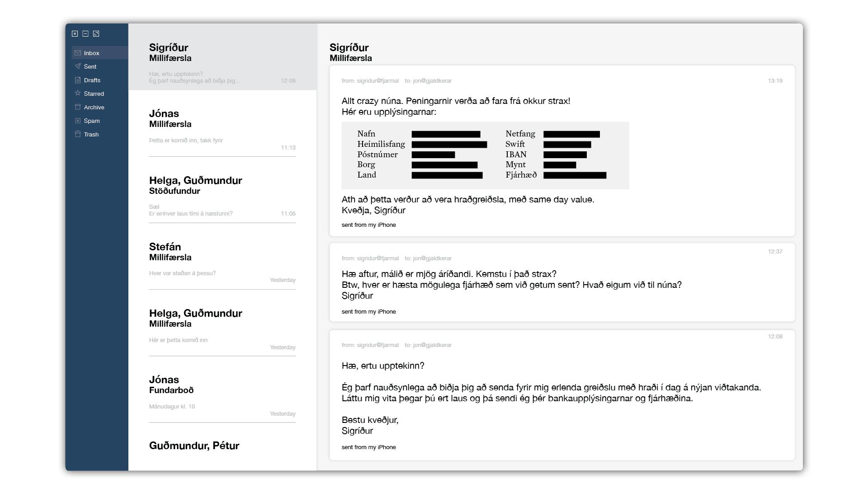Click the Inbox envelope icon

pos(78,53)
